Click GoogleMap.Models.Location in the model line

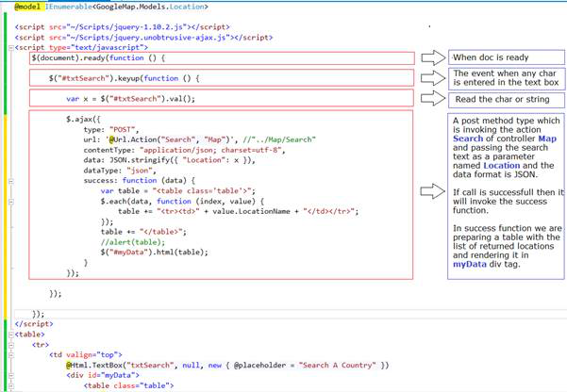click(150, 7)
